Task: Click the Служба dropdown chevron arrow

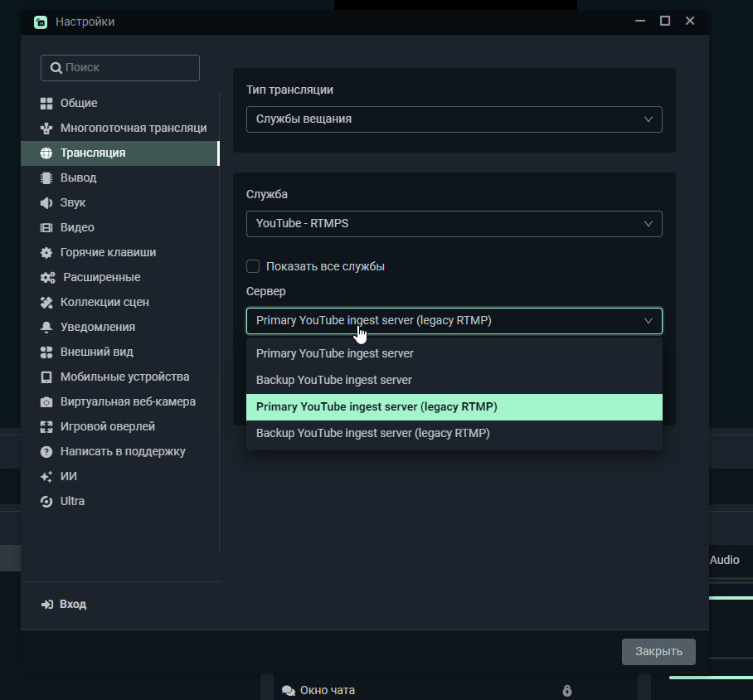Action: click(649, 224)
